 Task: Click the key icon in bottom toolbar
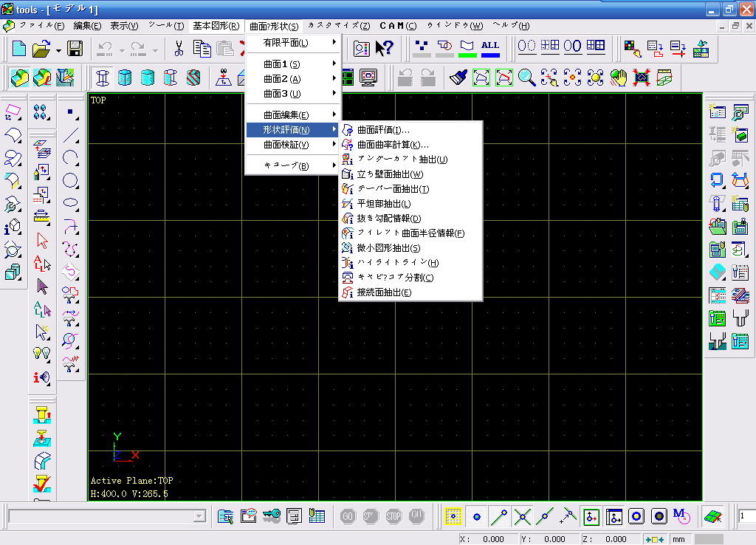click(x=272, y=516)
